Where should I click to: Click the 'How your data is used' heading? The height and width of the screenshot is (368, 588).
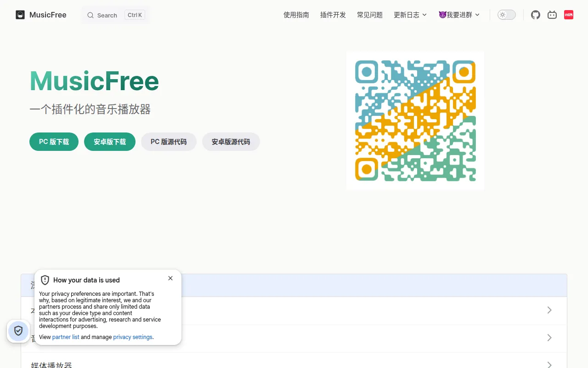pyautogui.click(x=86, y=280)
